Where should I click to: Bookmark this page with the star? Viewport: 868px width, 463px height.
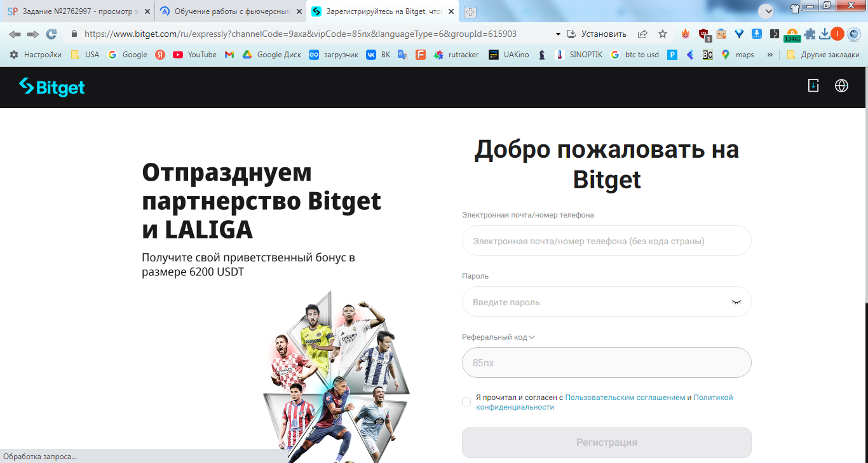pos(663,34)
